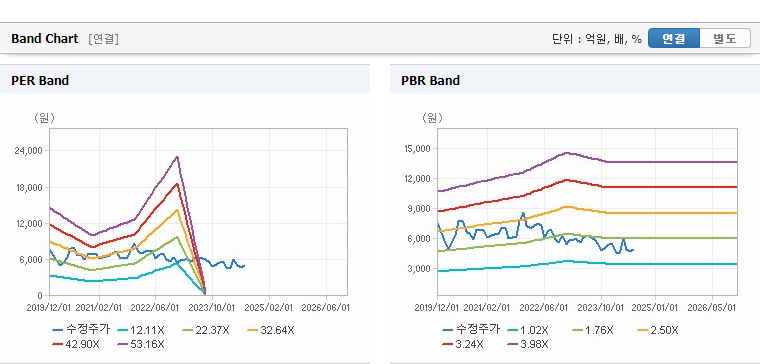
Task: Click 15,000 on the PBR Band axis
Action: pos(417,149)
